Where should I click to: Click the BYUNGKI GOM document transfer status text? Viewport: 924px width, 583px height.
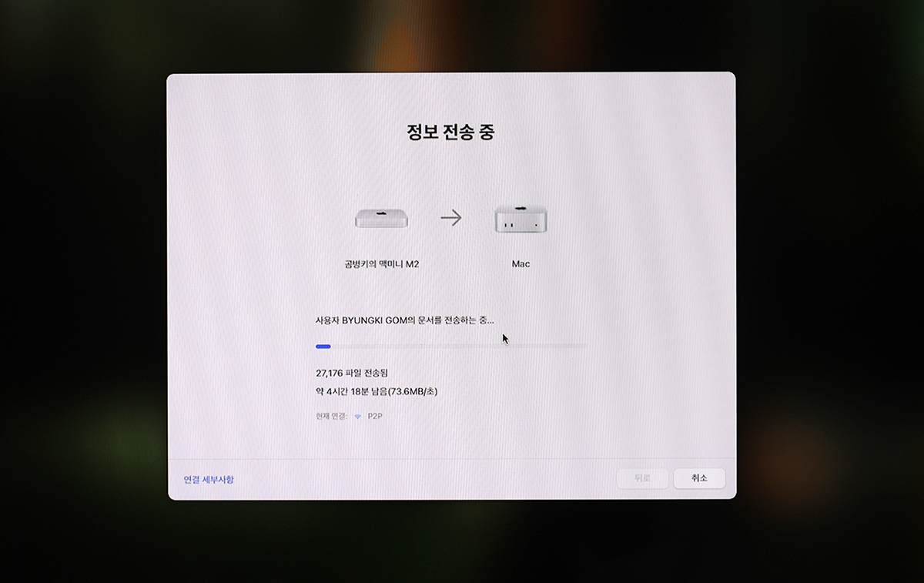(x=405, y=320)
